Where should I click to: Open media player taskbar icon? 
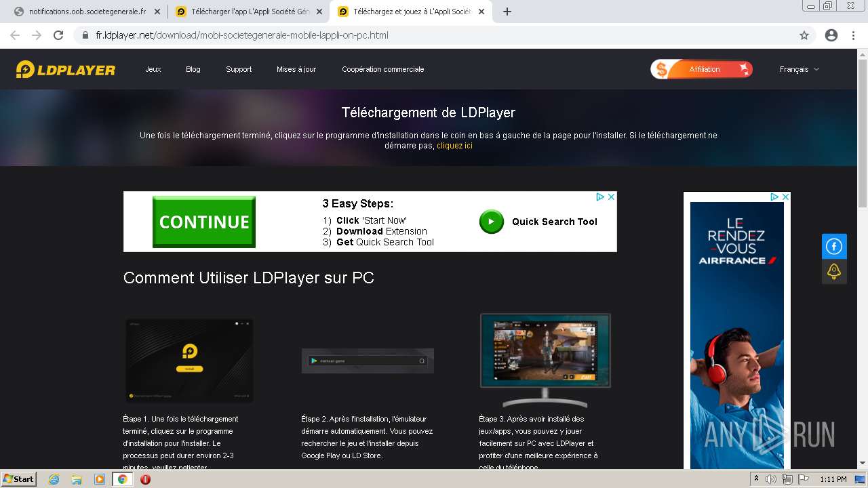click(100, 479)
